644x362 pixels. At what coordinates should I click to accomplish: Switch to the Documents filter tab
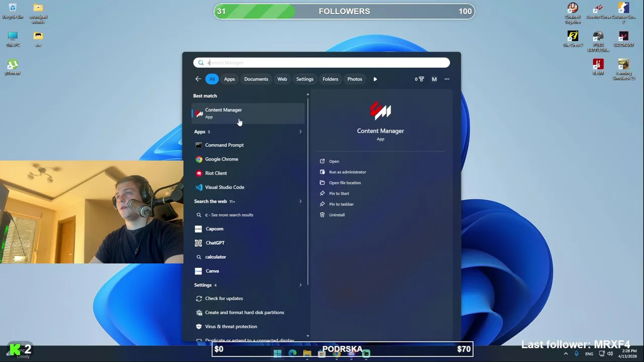tap(256, 79)
